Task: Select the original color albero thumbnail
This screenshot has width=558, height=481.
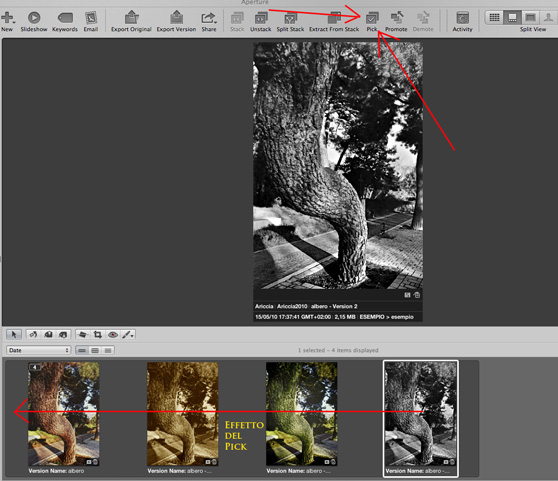Action: coord(64,414)
